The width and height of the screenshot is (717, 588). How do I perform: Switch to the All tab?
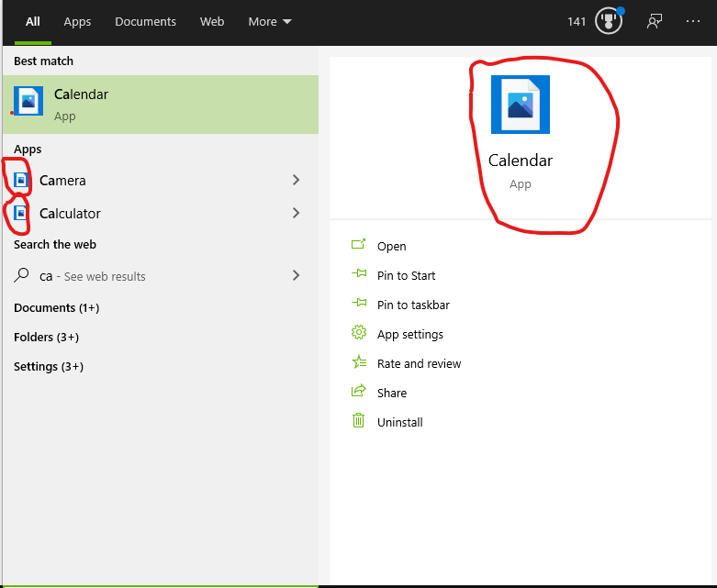coord(33,21)
